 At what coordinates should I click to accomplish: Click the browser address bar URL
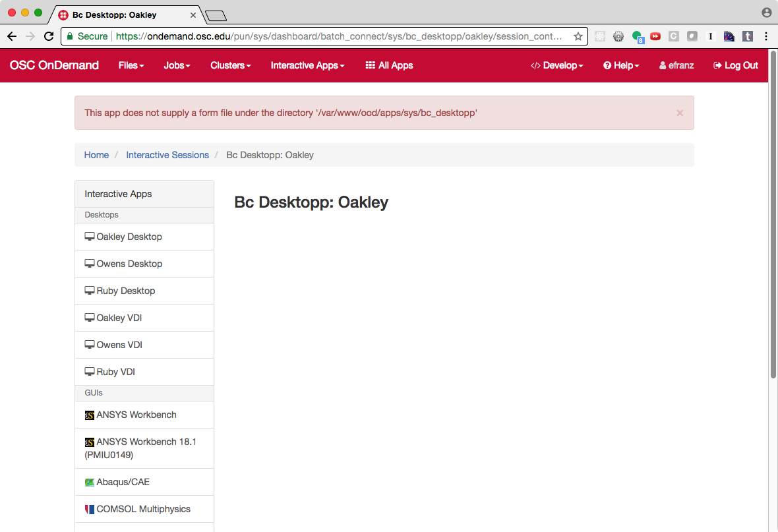point(338,36)
